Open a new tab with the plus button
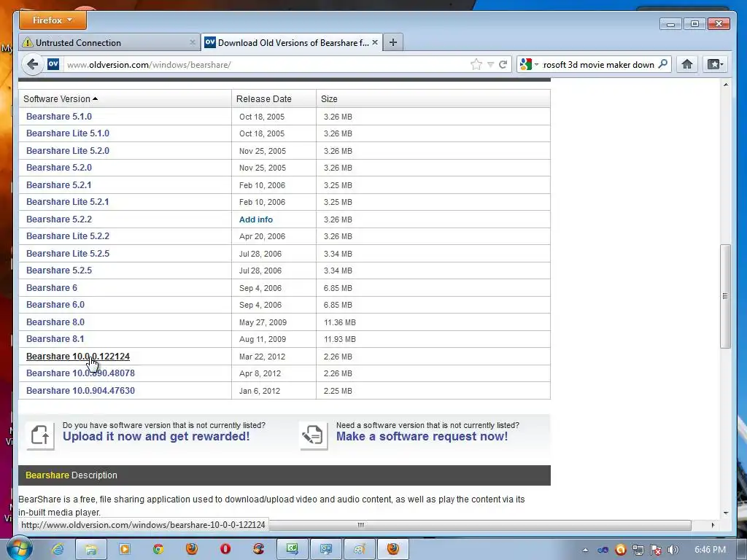The image size is (747, 560). point(393,42)
